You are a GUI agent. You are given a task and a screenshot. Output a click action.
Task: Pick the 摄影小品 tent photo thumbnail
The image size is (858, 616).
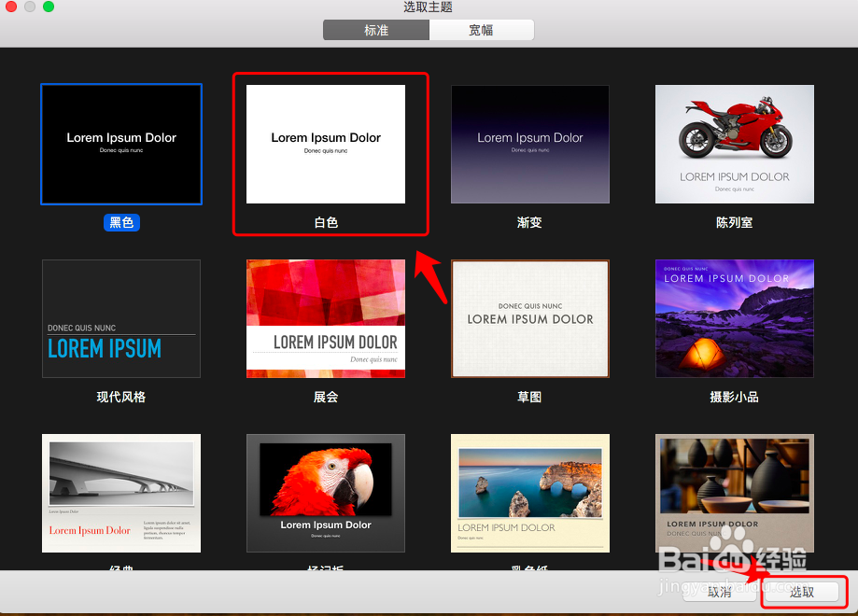click(735, 318)
